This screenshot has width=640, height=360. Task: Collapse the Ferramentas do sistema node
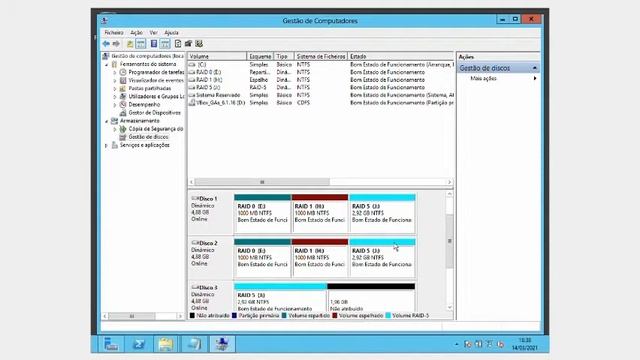107,64
